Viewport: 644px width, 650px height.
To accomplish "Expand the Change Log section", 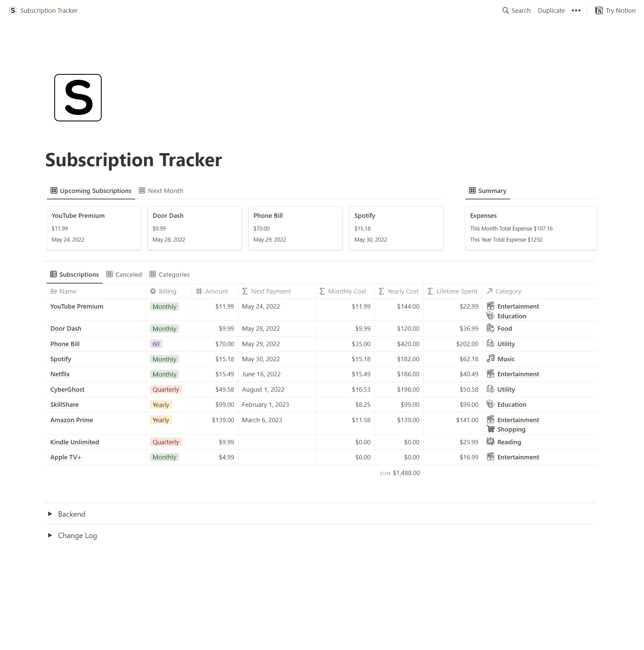I will (x=50, y=535).
